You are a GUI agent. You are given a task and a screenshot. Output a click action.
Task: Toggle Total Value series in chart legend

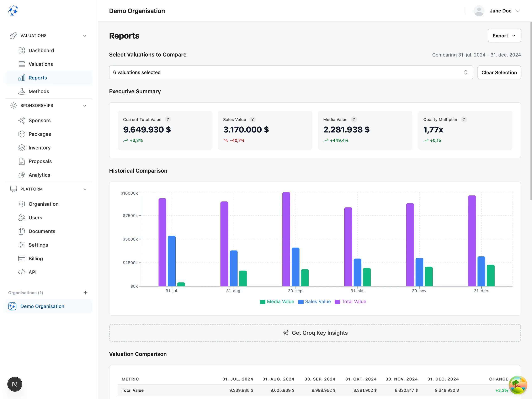pos(350,301)
